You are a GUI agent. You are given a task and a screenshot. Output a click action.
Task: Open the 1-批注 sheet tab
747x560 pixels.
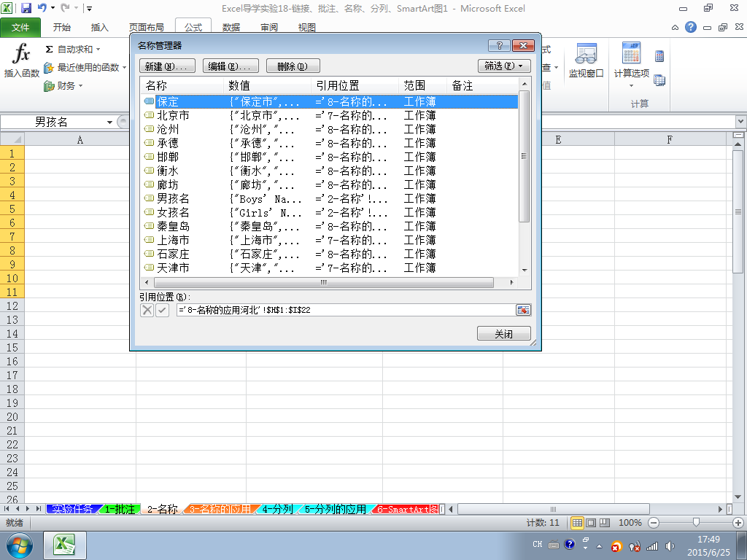(120, 509)
